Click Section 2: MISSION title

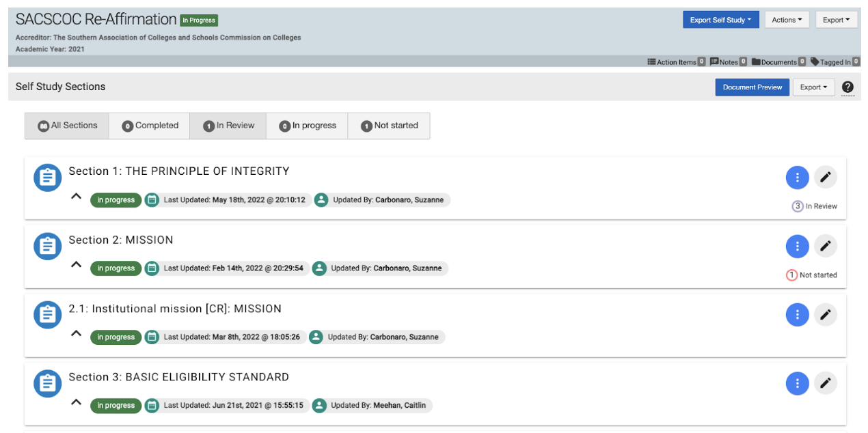click(x=121, y=240)
